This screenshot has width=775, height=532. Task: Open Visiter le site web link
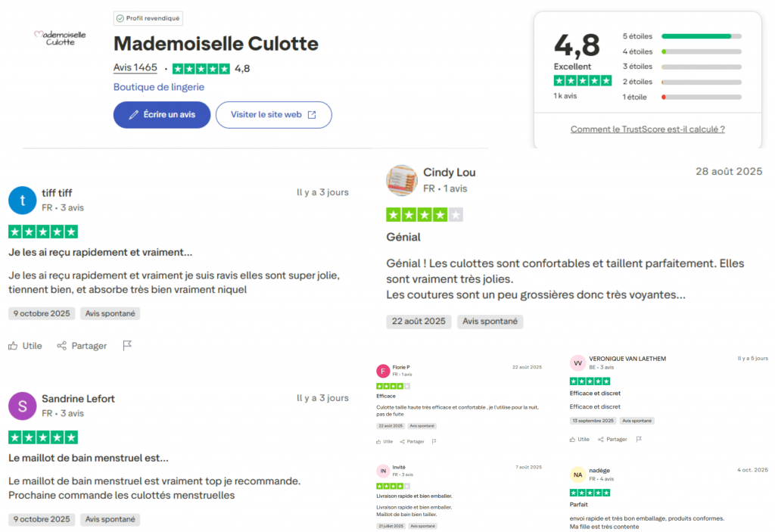(273, 115)
